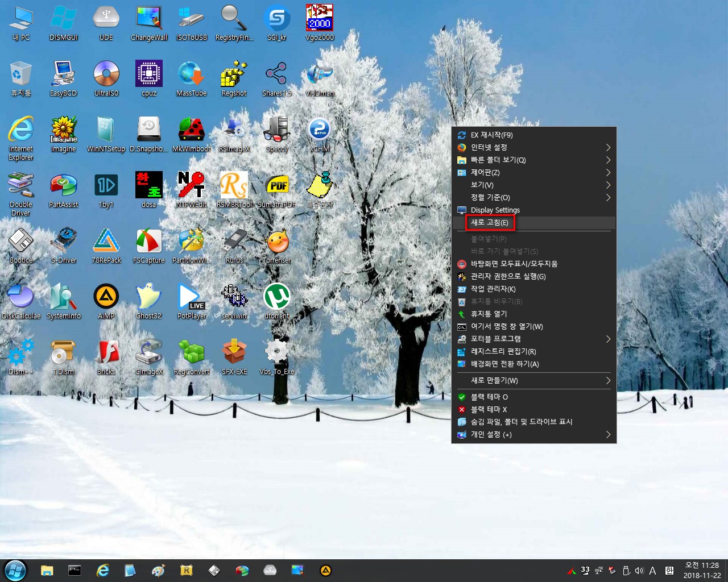Choose Display Settings menu entry
This screenshot has height=582, width=728.
(534, 210)
